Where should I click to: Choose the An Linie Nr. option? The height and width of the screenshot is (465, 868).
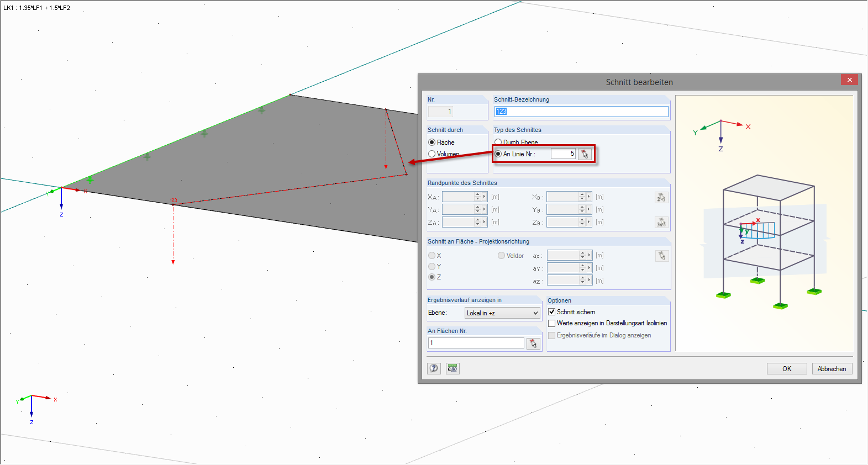(x=498, y=154)
